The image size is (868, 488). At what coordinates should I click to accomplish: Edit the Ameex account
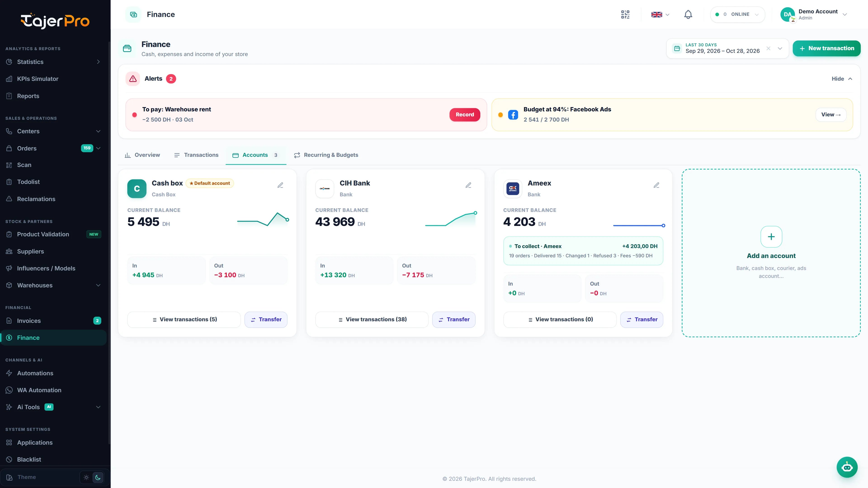point(656,185)
